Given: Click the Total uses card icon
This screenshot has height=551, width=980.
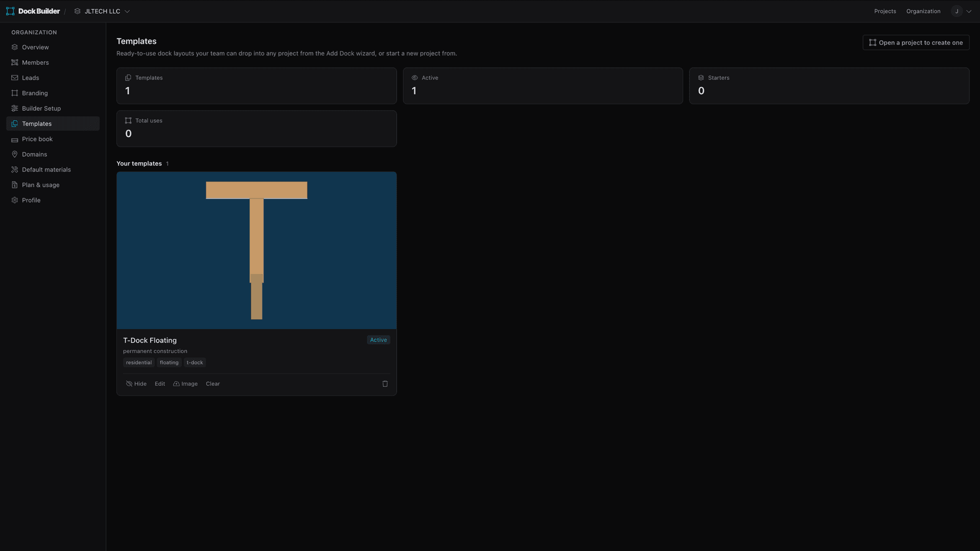Looking at the screenshot, I should tap(128, 120).
